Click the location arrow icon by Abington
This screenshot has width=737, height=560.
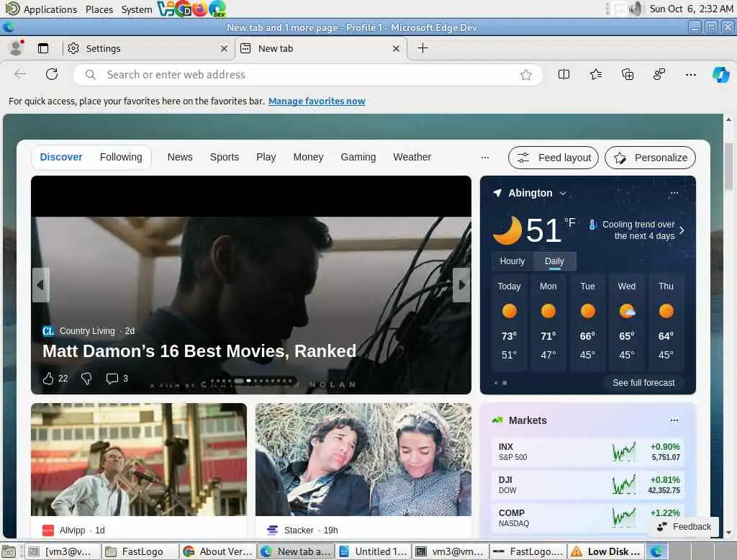click(497, 193)
